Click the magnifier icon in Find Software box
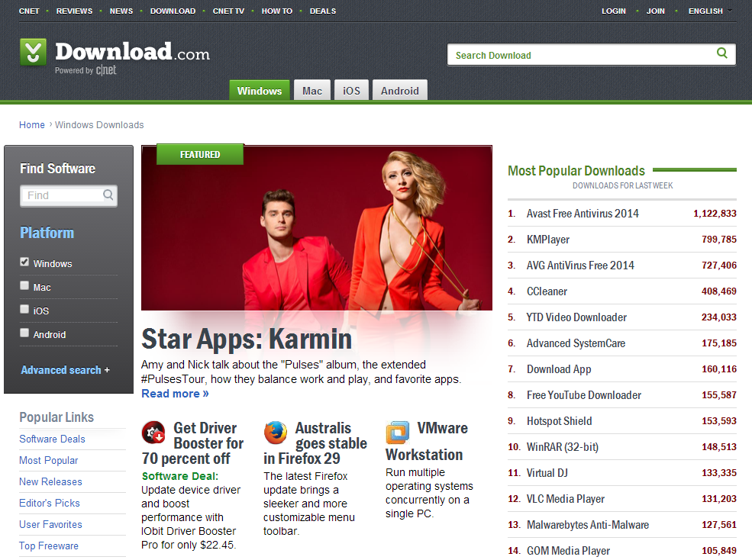Screen dimensions: 752x560 click(x=108, y=195)
